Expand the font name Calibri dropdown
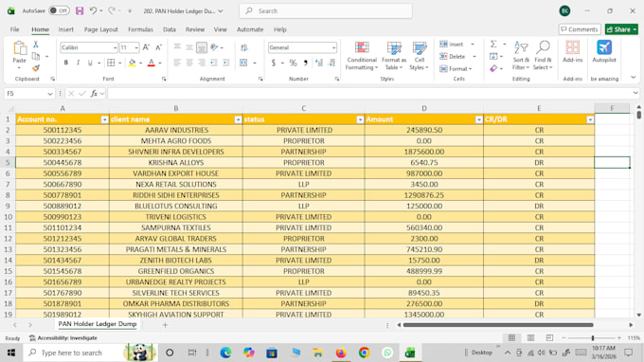The width and height of the screenshot is (644, 362). point(115,48)
